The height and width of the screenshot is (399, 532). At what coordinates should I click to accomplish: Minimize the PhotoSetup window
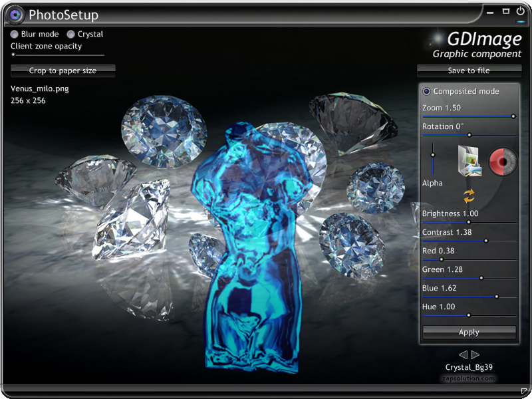tap(490, 13)
